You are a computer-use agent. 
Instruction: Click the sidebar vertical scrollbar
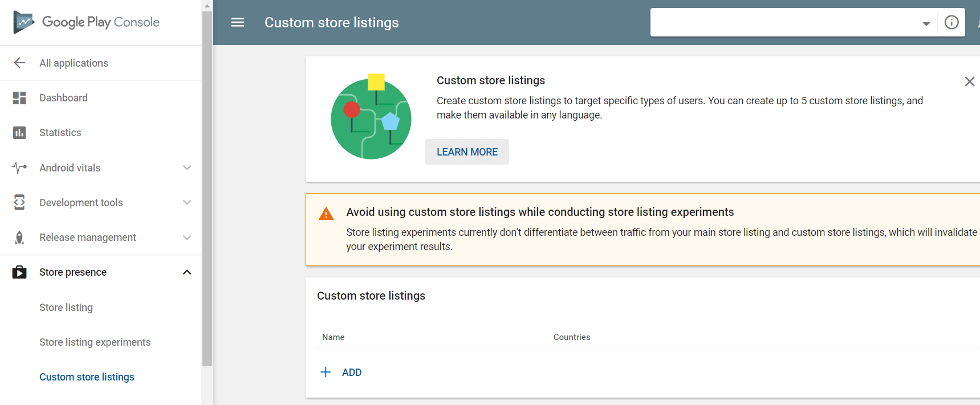point(207,188)
